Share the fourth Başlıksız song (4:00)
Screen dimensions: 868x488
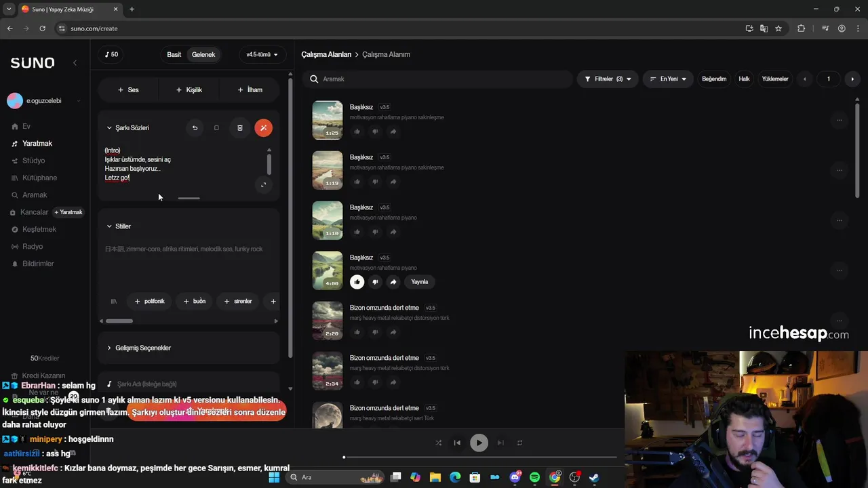click(393, 282)
